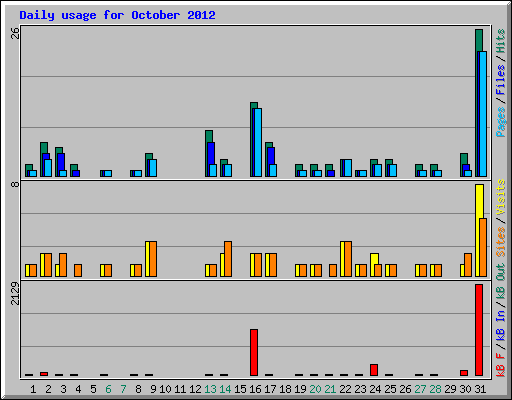Click the top chart axis value 26
Screen dimensions: 512x400
click(x=15, y=33)
